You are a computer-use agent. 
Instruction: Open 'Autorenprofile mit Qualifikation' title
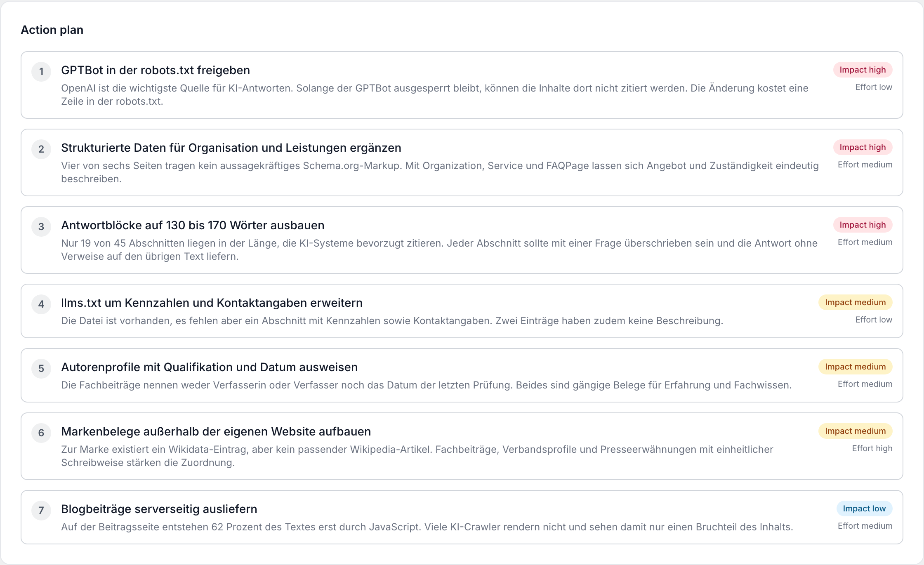pos(209,367)
